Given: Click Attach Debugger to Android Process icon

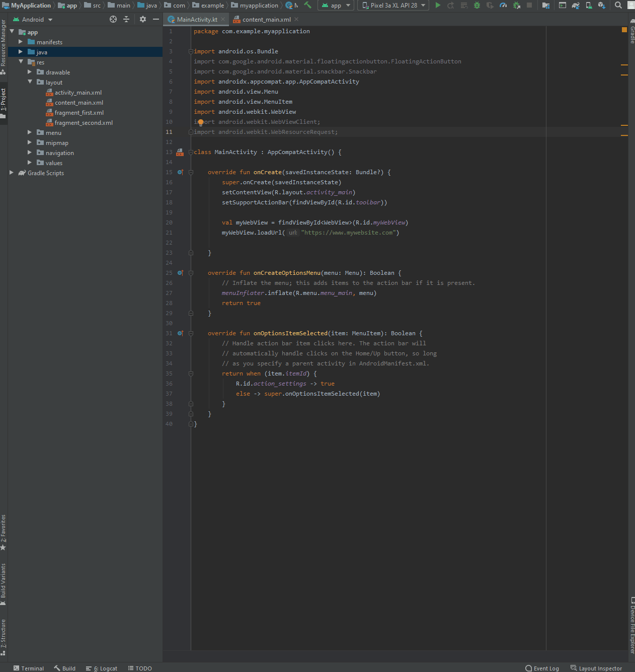Looking at the screenshot, I should tap(516, 5).
